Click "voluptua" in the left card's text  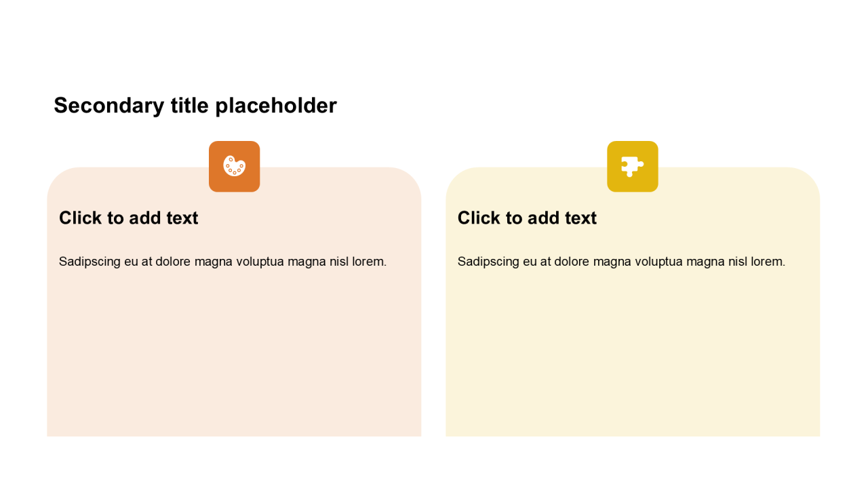[x=260, y=262]
